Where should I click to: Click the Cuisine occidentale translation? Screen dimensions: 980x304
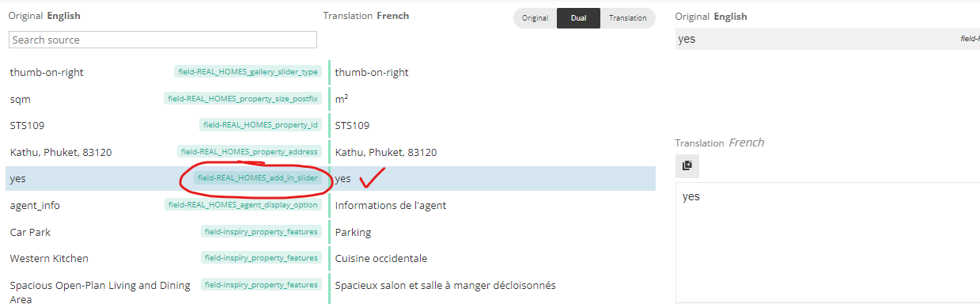pyautogui.click(x=381, y=258)
